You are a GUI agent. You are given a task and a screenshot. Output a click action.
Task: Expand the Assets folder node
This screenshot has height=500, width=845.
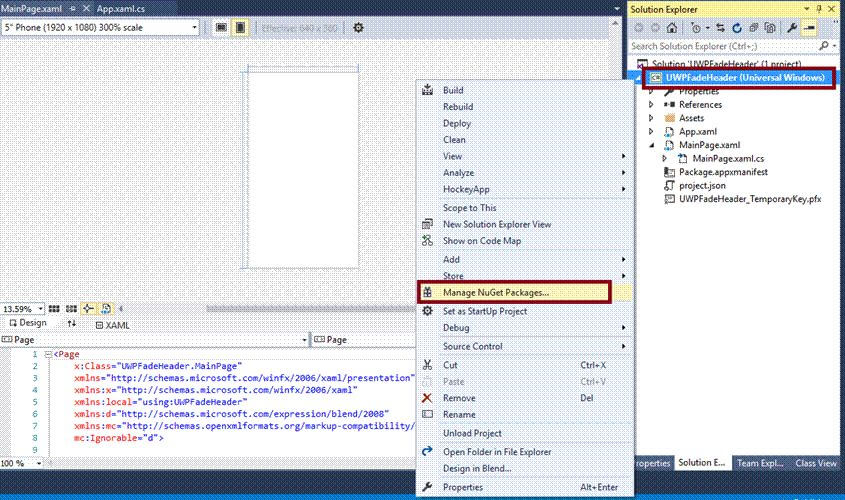click(x=651, y=118)
